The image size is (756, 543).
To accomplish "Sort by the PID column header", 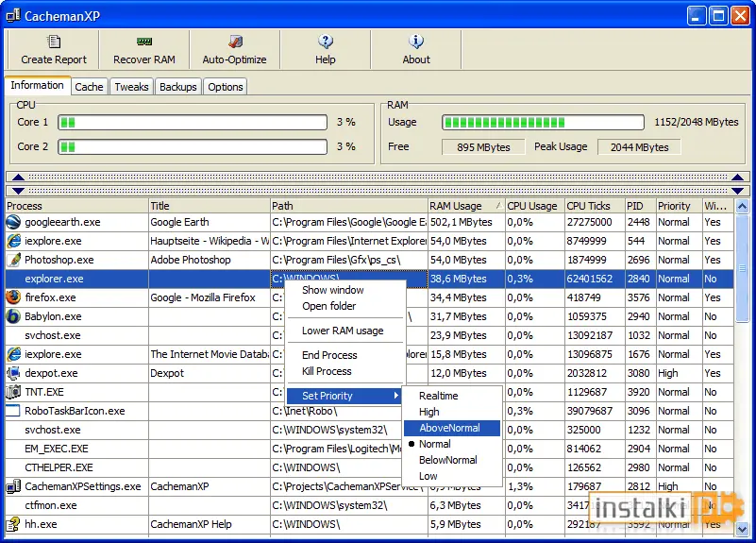I will [x=640, y=206].
